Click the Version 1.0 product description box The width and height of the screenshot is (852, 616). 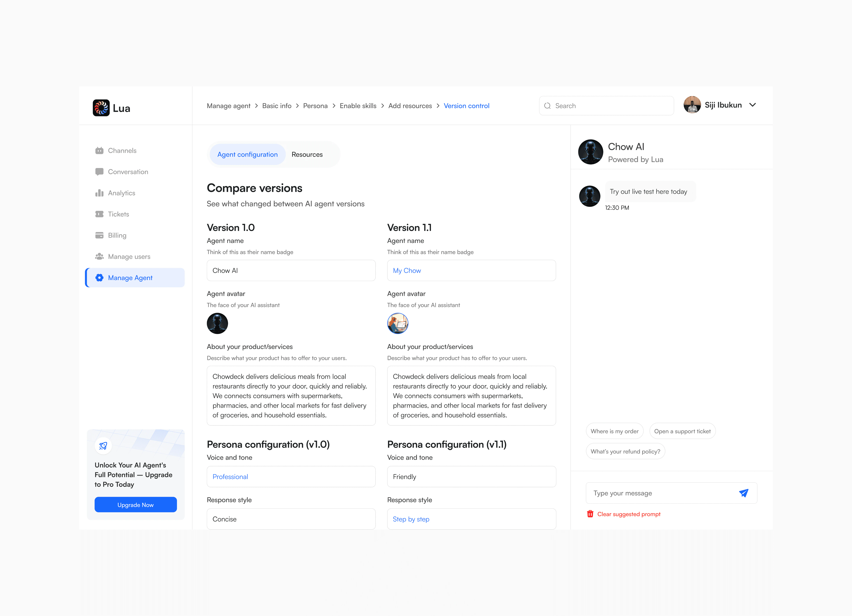tap(291, 396)
